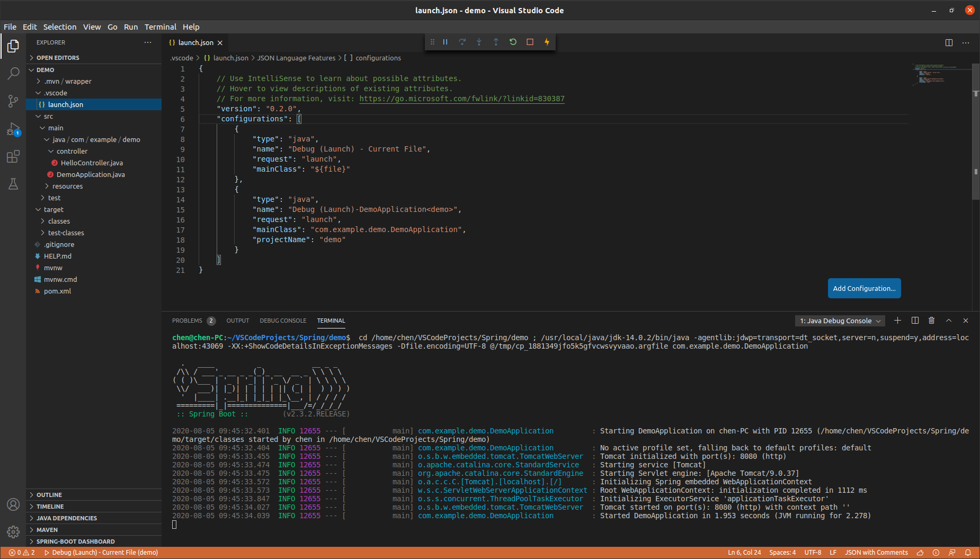
Task: Select configurations in breadcrumb
Action: [373, 58]
